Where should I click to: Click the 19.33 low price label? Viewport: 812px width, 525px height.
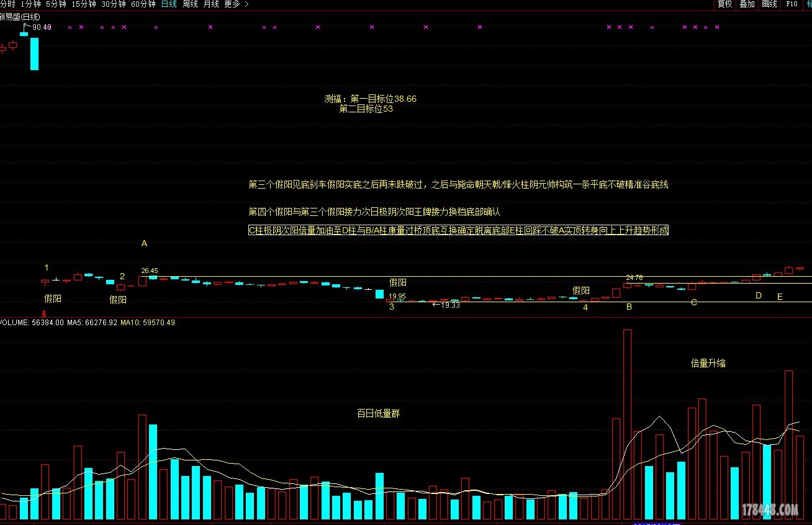(x=450, y=305)
